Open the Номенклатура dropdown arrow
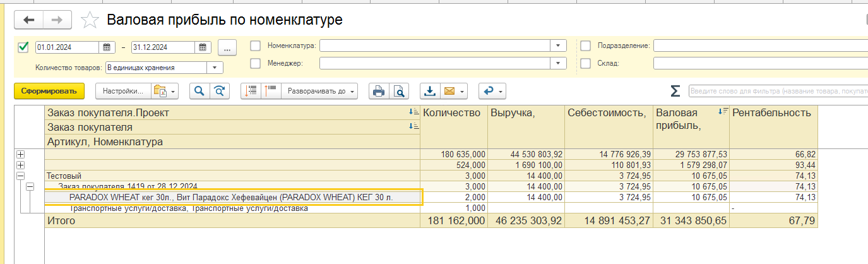868x264 pixels. [x=558, y=45]
